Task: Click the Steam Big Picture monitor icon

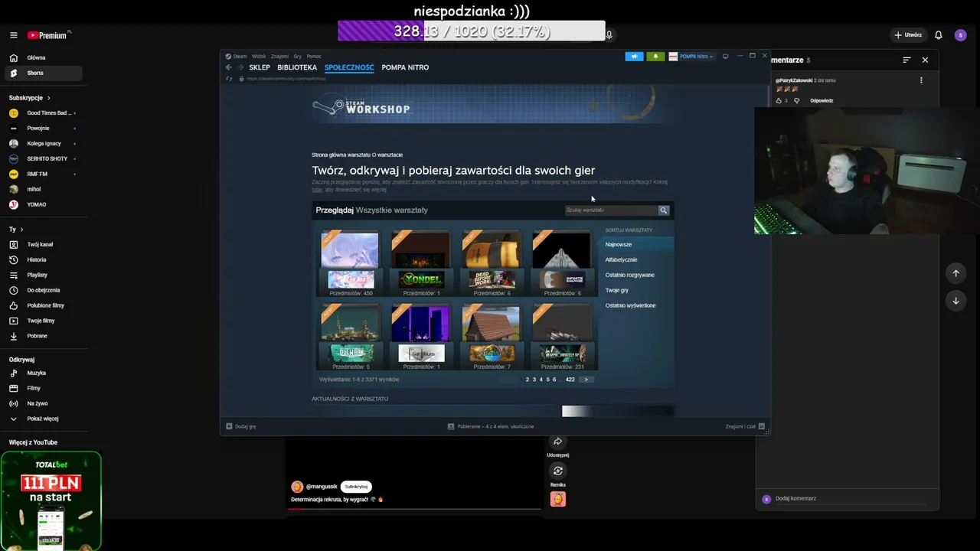Action: click(x=726, y=57)
